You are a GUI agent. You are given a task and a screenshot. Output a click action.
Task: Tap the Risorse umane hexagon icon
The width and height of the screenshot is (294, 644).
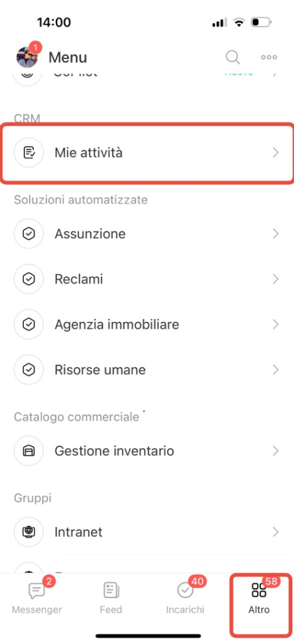tap(29, 370)
